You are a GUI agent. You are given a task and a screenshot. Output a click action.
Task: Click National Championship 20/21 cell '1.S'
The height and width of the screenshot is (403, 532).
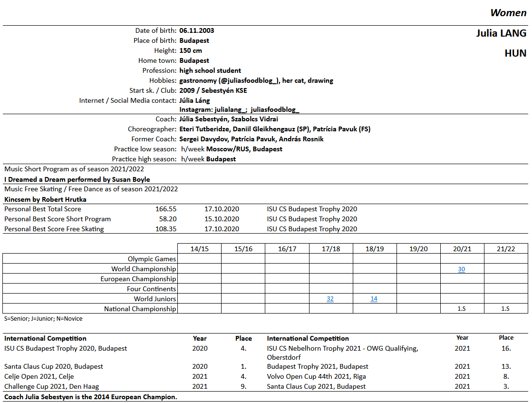pyautogui.click(x=462, y=309)
